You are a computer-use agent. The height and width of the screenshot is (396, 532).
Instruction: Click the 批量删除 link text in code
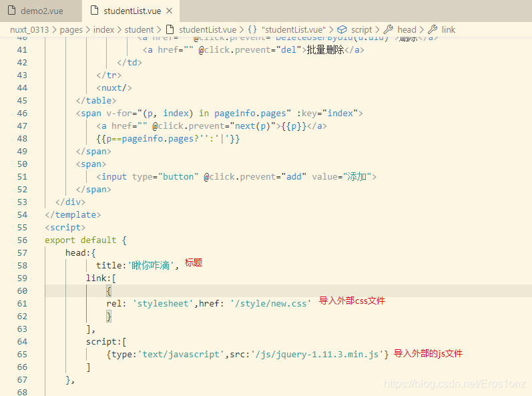325,50
